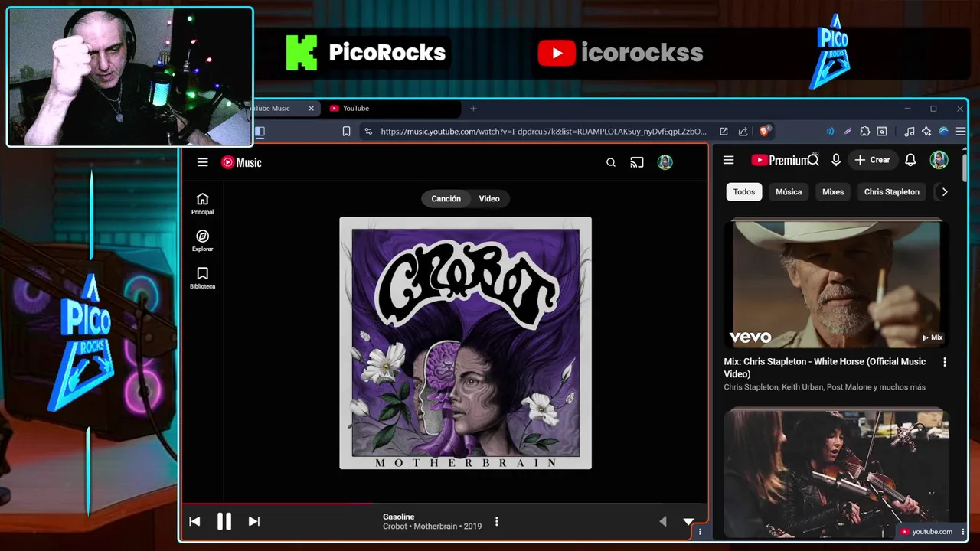This screenshot has width=980, height=551.
Task: Open the Gasoline track options menu
Action: click(496, 521)
